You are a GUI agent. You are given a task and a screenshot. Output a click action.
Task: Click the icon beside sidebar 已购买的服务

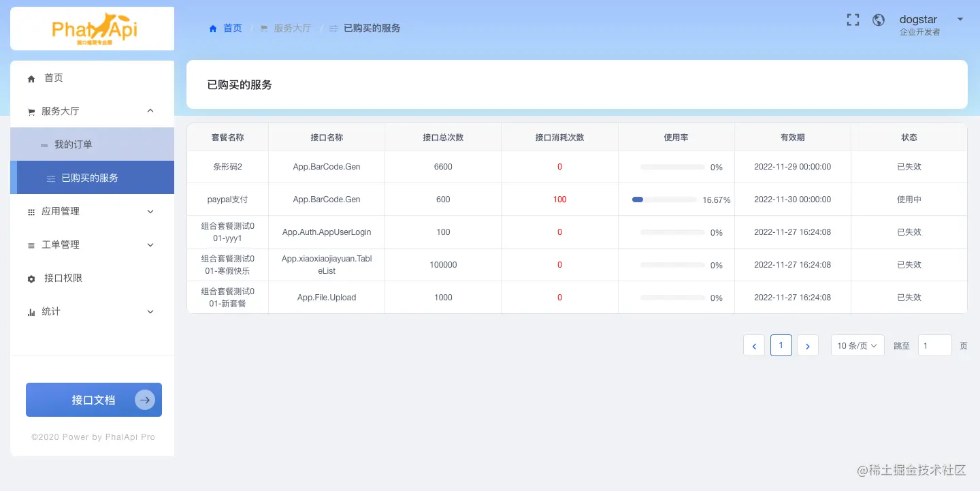(51, 178)
